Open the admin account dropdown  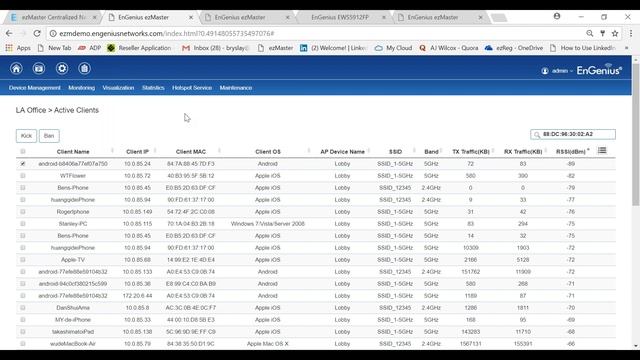tap(562, 71)
